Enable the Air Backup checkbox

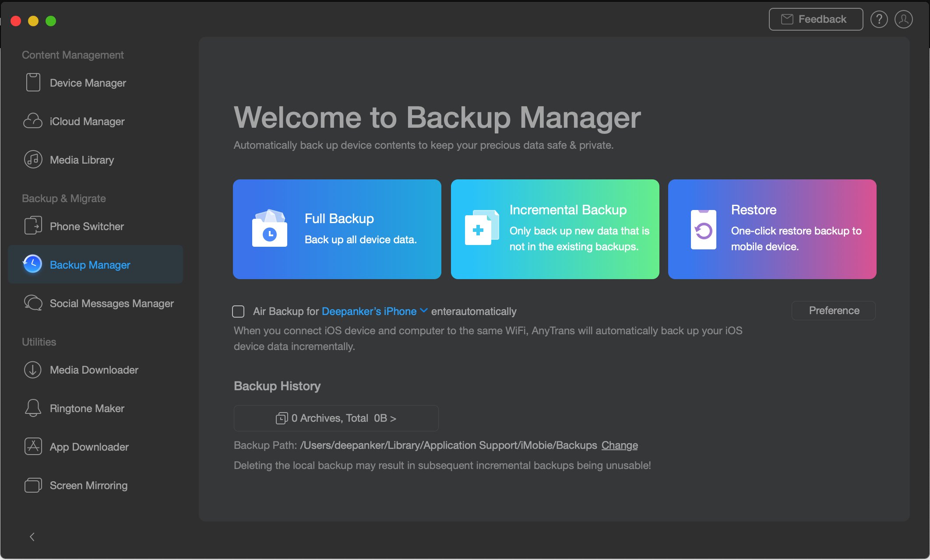click(x=238, y=311)
